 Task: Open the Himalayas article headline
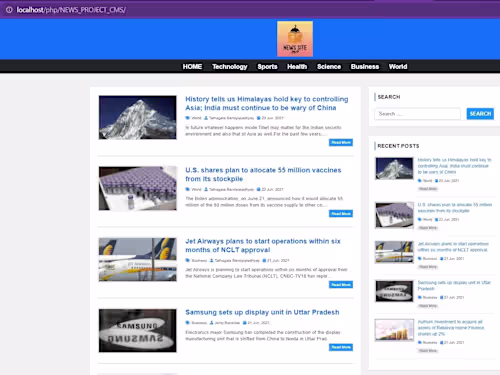point(267,103)
